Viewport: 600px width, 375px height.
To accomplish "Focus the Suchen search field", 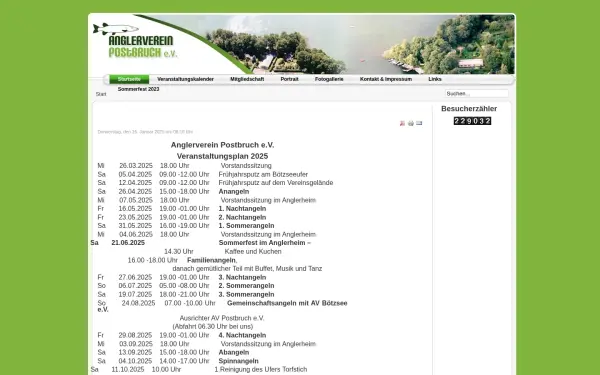I will (477, 93).
